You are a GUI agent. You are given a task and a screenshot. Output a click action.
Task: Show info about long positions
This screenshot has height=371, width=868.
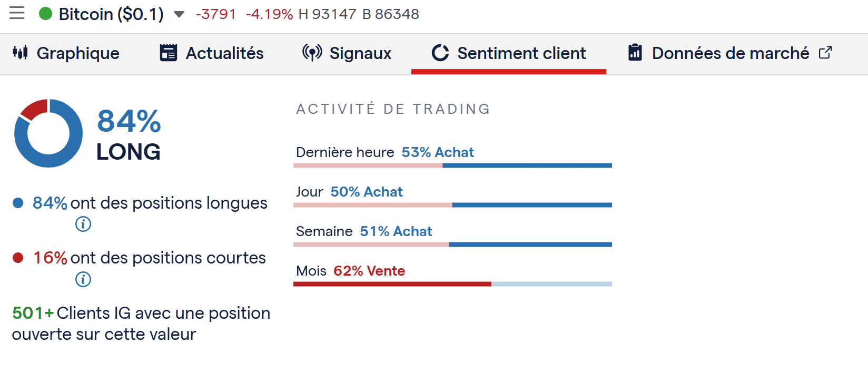[83, 224]
